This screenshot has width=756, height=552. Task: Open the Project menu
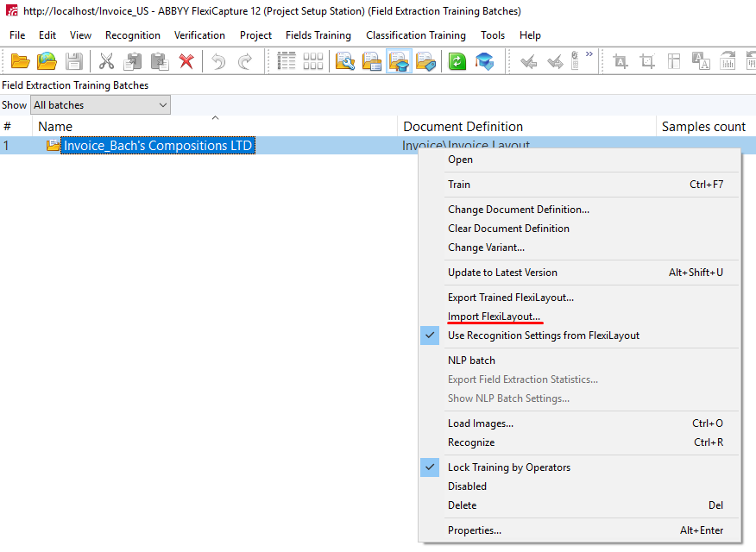point(255,35)
